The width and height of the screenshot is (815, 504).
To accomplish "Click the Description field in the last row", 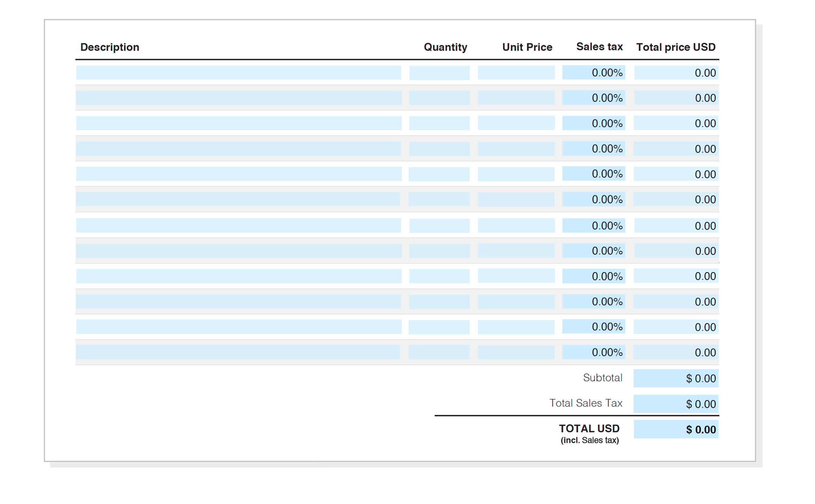I will click(x=238, y=352).
